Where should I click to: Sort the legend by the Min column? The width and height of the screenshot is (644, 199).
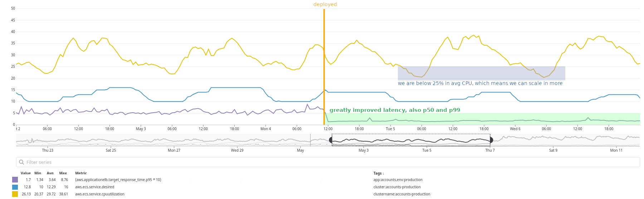38,173
